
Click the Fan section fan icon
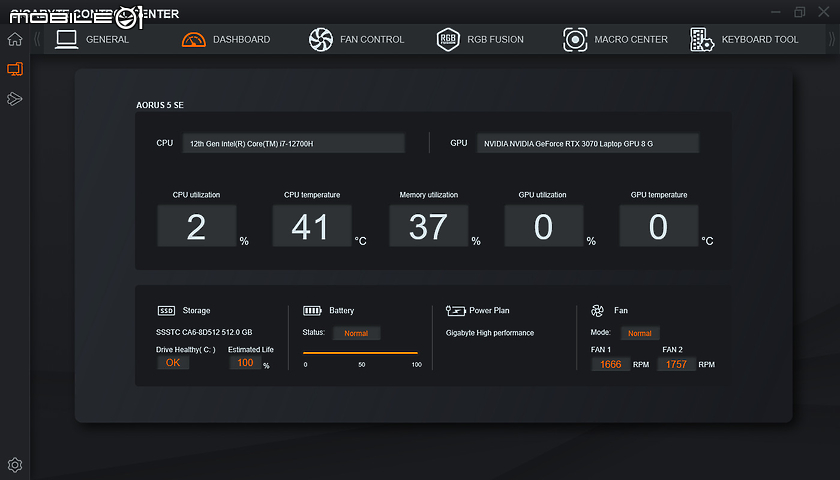(x=597, y=311)
